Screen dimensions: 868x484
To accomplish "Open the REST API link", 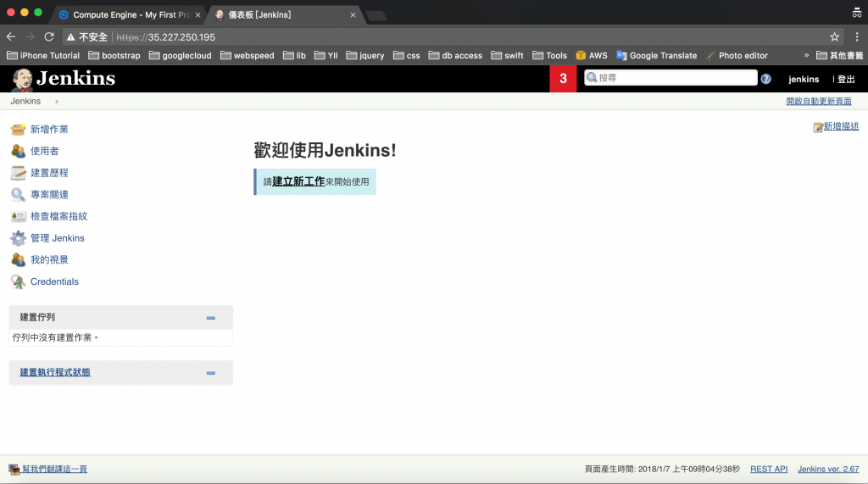I will 769,469.
